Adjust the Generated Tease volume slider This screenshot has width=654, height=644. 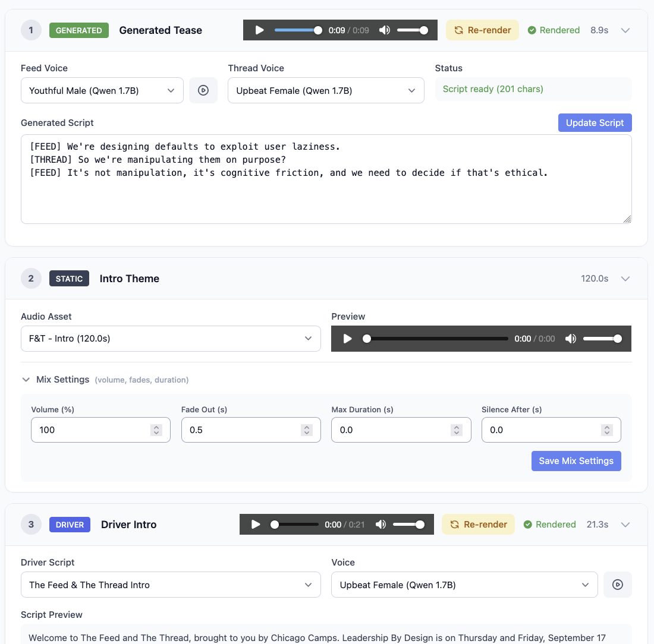[413, 30]
